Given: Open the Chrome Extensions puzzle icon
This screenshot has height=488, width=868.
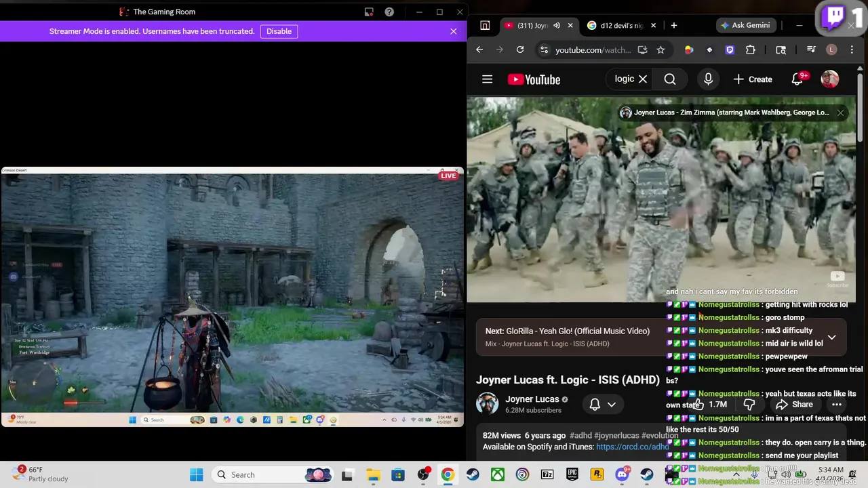Looking at the screenshot, I should (751, 49).
